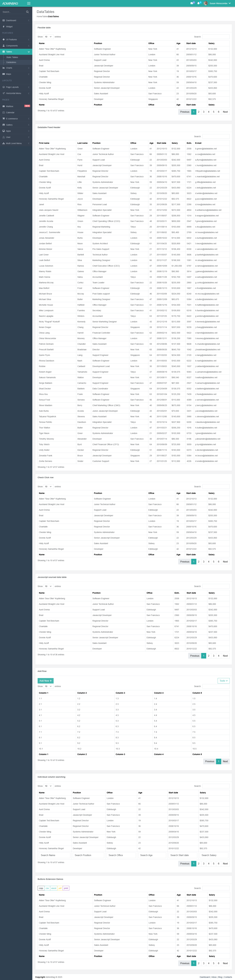This screenshot has height=980, width=235.
Task: Go to page 4 in Individual column searching
Action: 208,864
